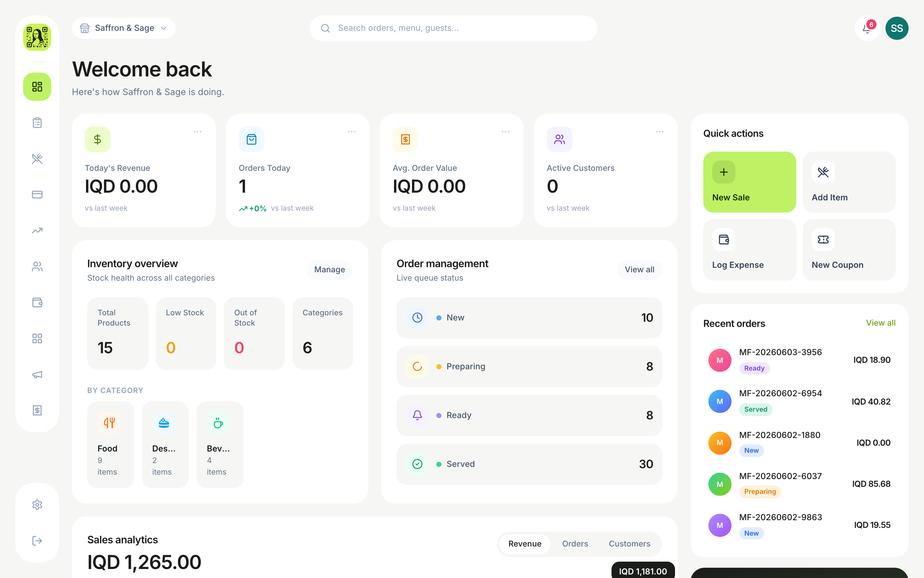Start a New Sale quick action

[749, 182]
